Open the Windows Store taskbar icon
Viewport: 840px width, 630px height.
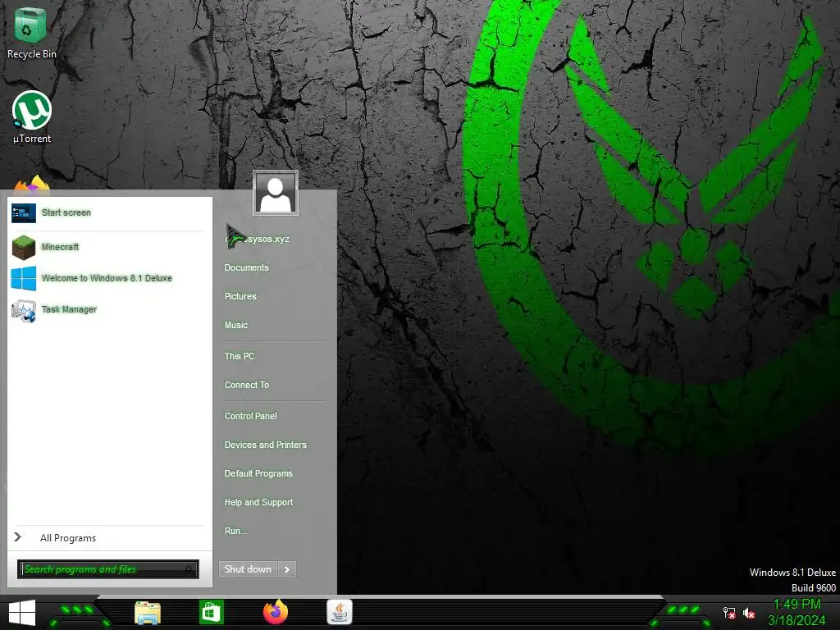pyautogui.click(x=211, y=612)
